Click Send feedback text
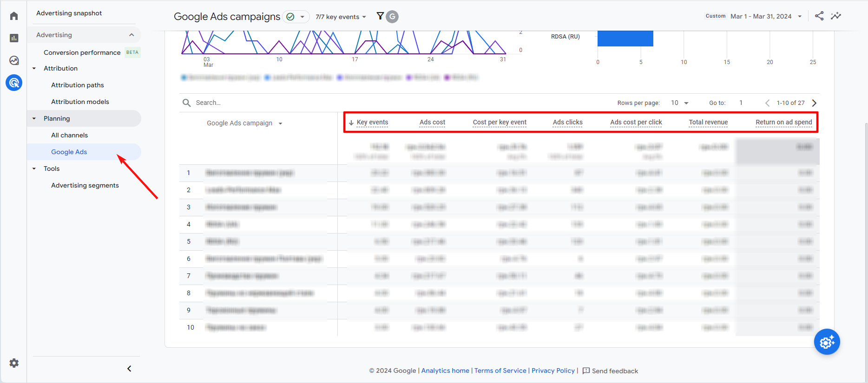 click(615, 371)
